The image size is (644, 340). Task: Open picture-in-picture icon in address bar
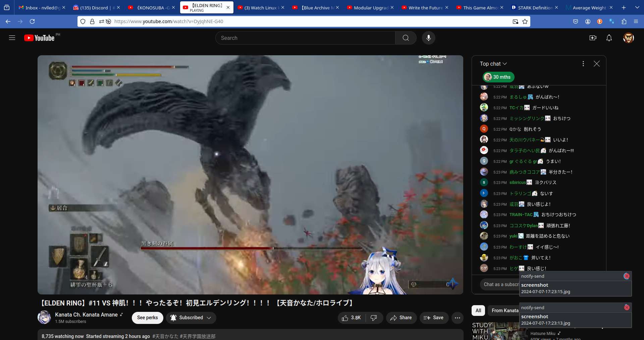point(516,21)
